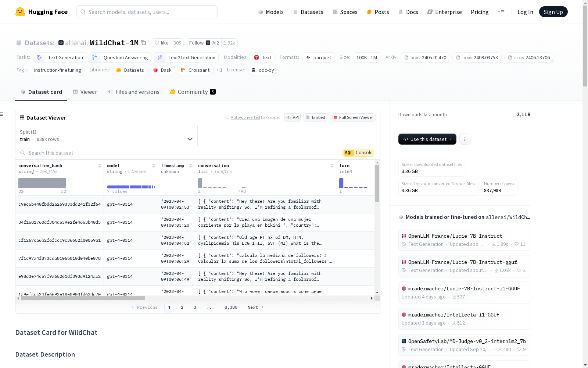Expand the train split dropdown
The width and height of the screenshot is (588, 368).
(106, 135)
